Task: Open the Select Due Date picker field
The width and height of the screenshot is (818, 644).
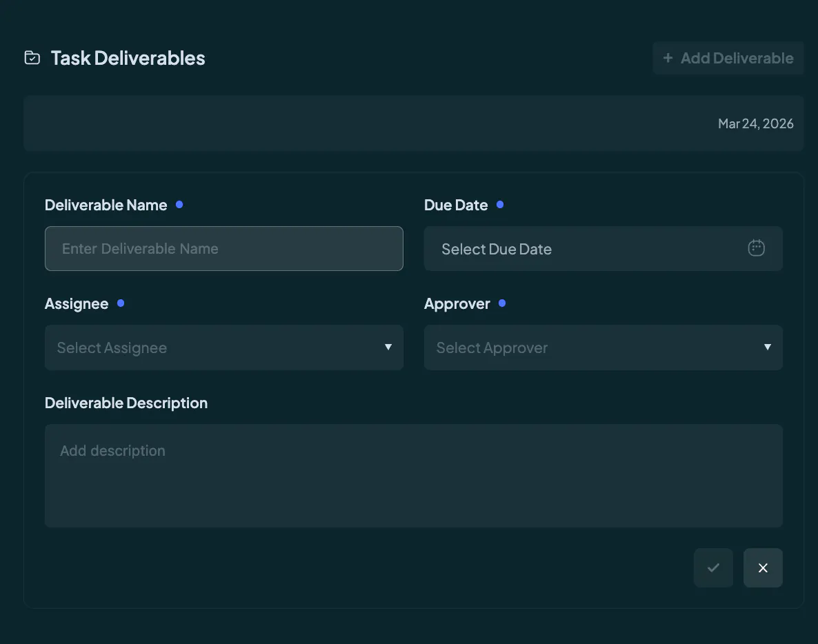Action: click(603, 248)
